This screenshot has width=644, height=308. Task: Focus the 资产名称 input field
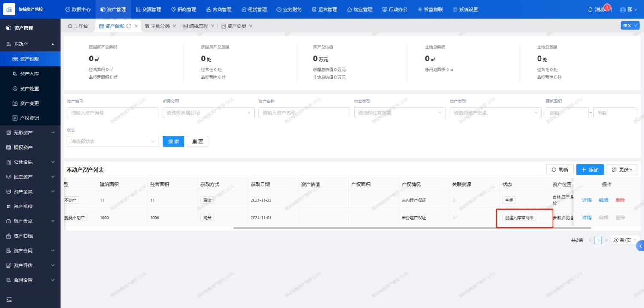click(x=304, y=112)
